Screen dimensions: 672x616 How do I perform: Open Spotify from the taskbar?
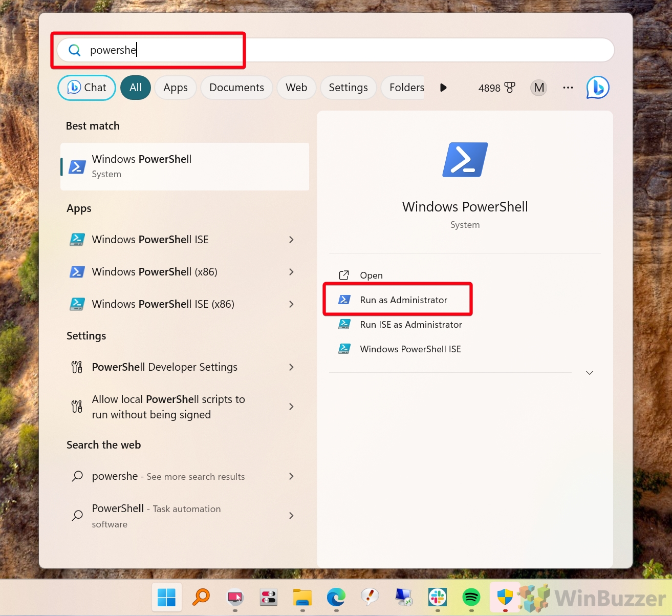point(470,597)
